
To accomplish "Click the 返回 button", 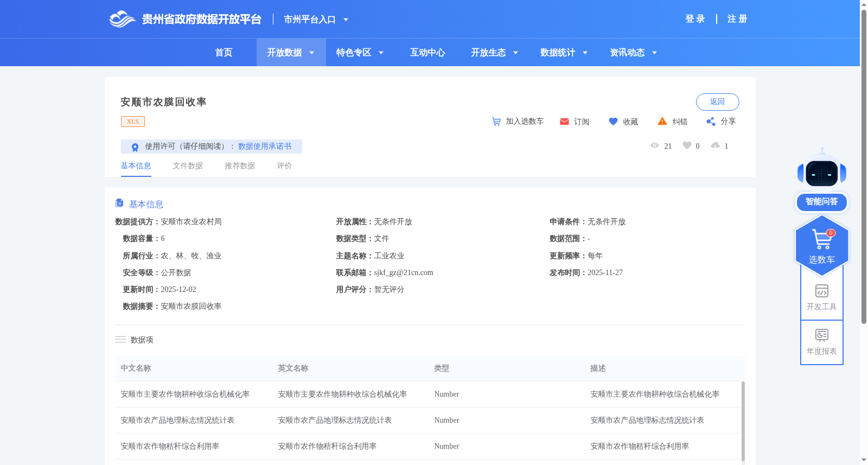I will pos(717,102).
